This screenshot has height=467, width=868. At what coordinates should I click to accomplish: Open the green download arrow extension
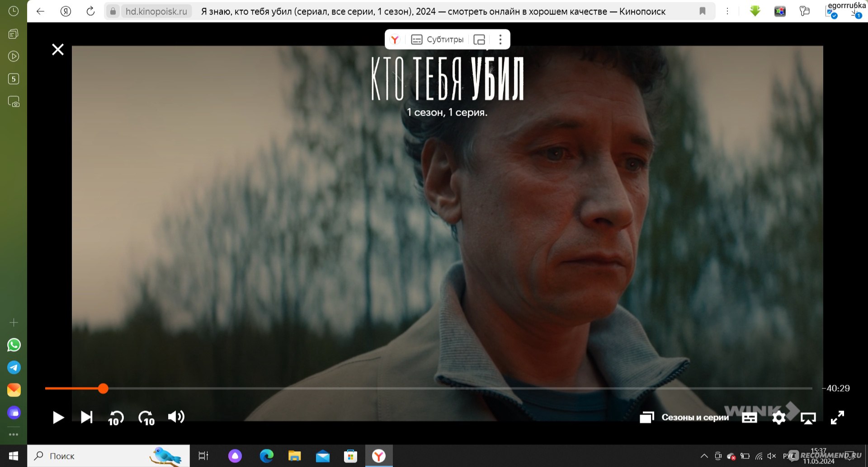click(755, 11)
